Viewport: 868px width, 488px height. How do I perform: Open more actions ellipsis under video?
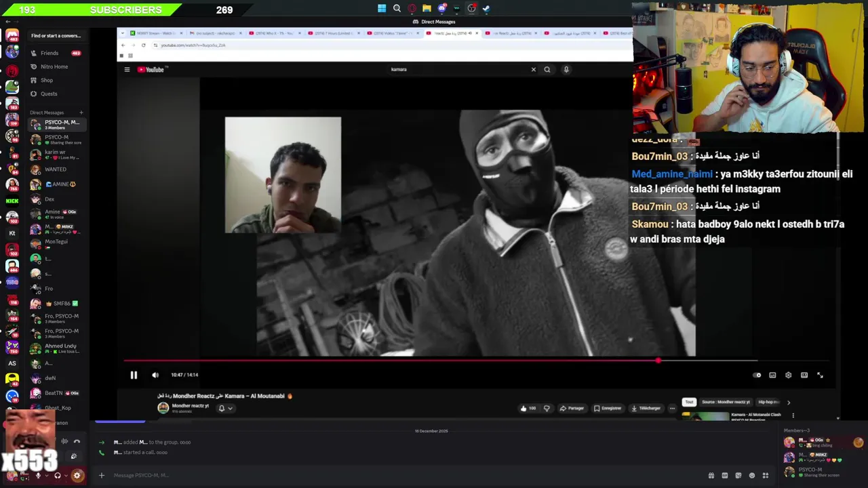tap(672, 408)
